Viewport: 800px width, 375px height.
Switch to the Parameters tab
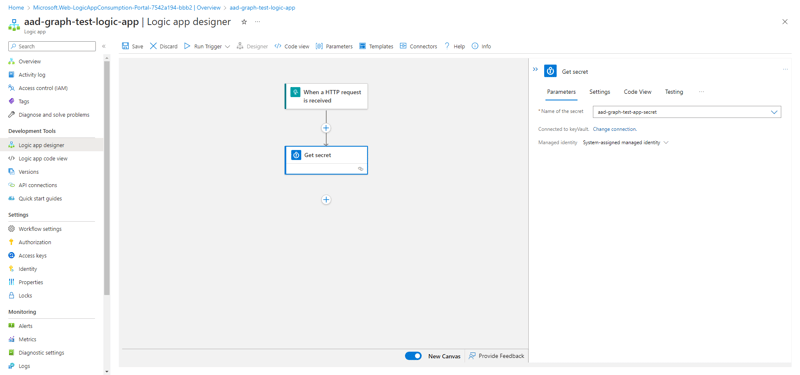561,92
